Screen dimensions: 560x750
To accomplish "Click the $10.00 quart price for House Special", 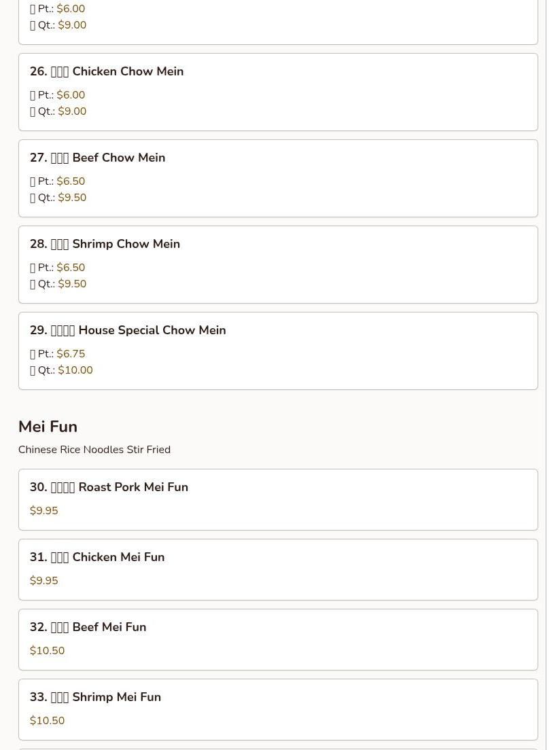I will 75,371.
